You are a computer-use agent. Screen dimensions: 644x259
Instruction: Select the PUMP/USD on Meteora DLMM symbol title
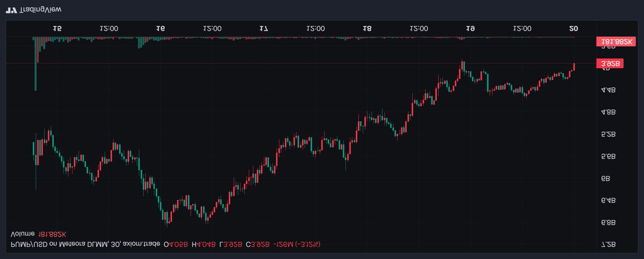pyautogui.click(x=86, y=245)
